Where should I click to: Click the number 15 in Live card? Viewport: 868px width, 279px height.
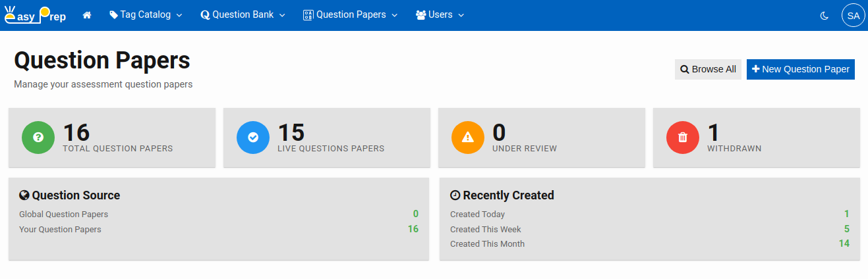pyautogui.click(x=291, y=132)
